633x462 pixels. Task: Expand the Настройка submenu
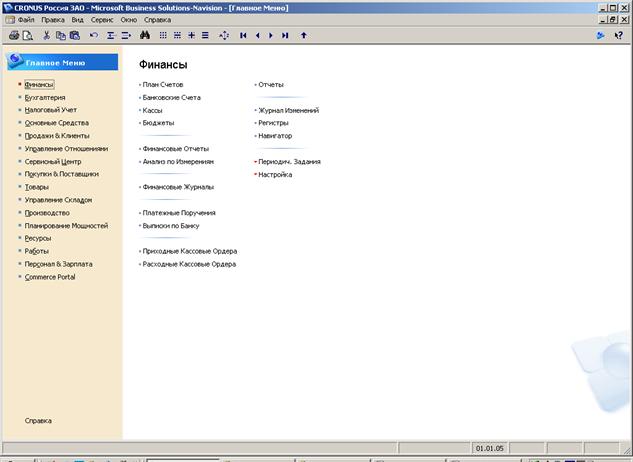[275, 174]
